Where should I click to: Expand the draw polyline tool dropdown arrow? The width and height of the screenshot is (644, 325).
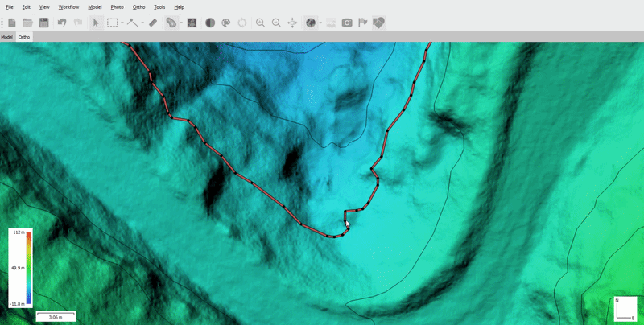click(x=142, y=23)
